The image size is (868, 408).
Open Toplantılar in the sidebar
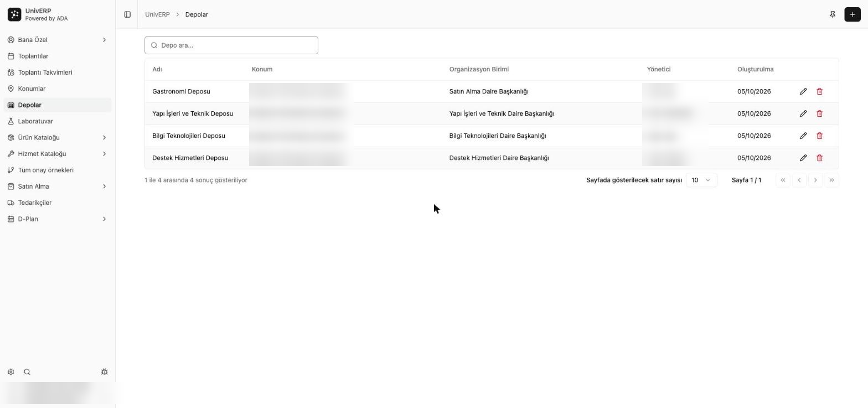[x=58, y=56]
